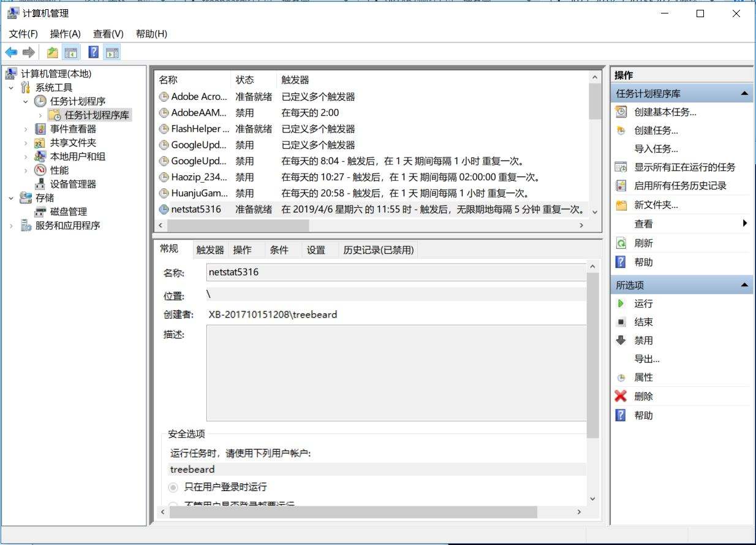756x545 pixels.
Task: Expand the 服务和应用程序 tree node
Action: (x=11, y=226)
